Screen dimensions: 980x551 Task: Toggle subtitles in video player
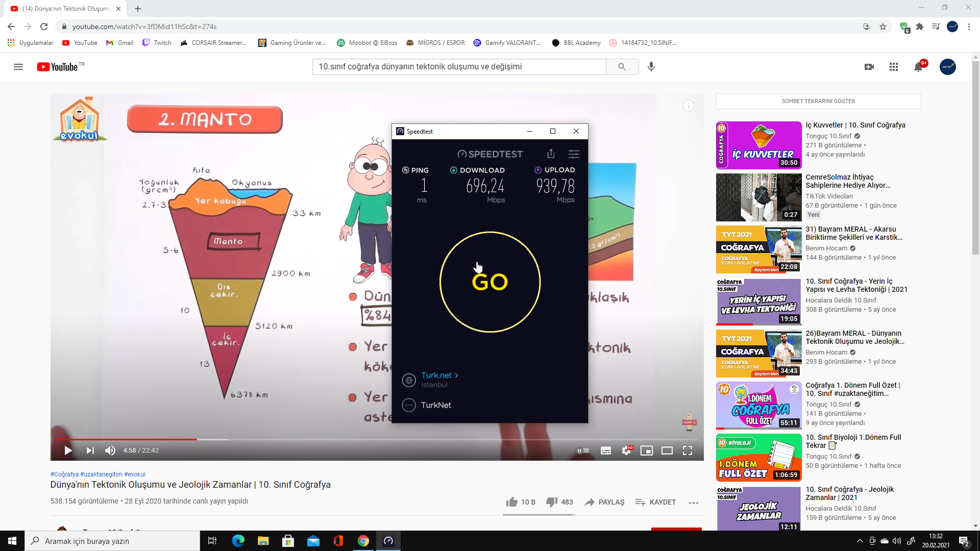pyautogui.click(x=606, y=450)
